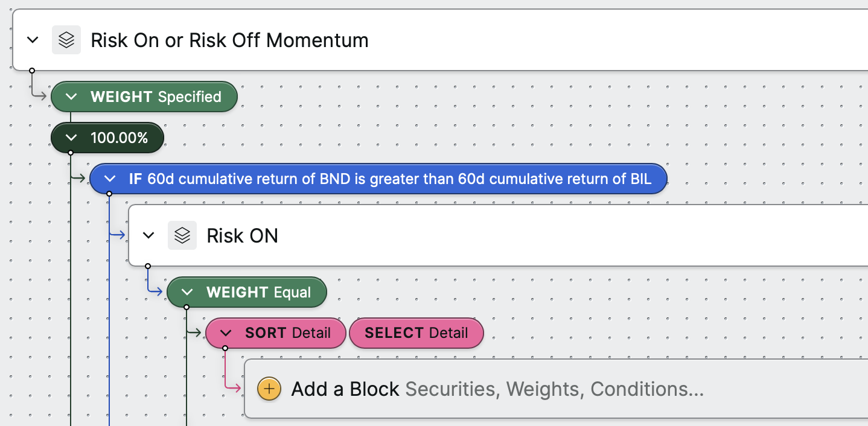868x426 pixels.
Task: Click the layers icon beside Risk On or Risk Off Momentum
Action: (66, 40)
